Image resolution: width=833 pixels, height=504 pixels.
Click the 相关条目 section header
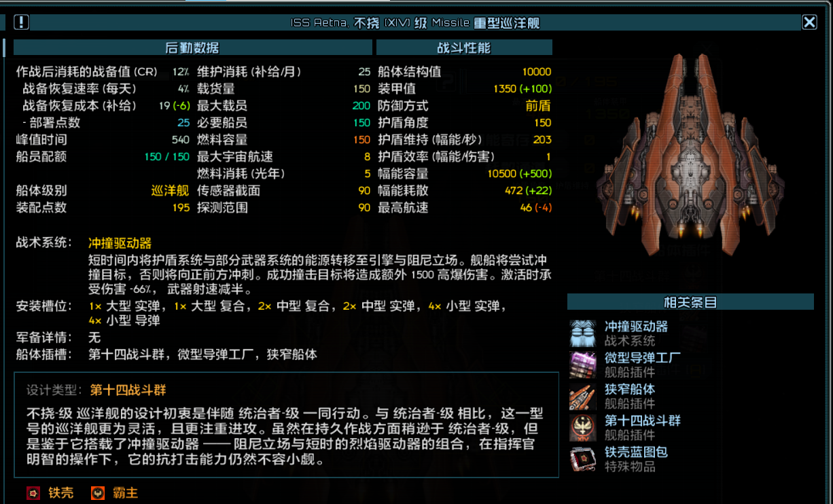[690, 302]
